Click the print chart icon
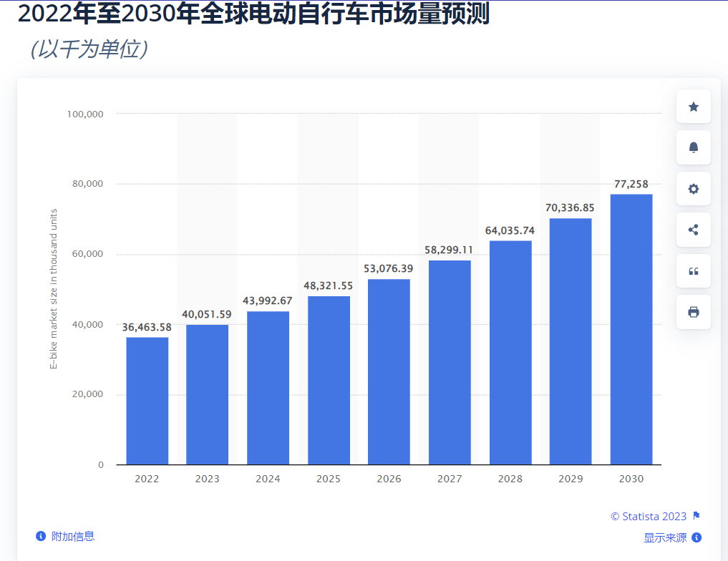Viewport: 728px width, 561px height. (x=693, y=312)
